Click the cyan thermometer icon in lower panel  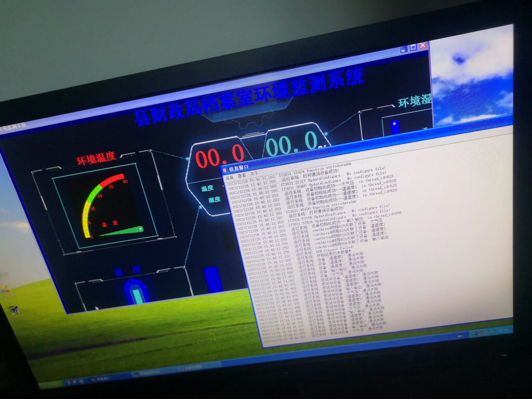tap(137, 295)
